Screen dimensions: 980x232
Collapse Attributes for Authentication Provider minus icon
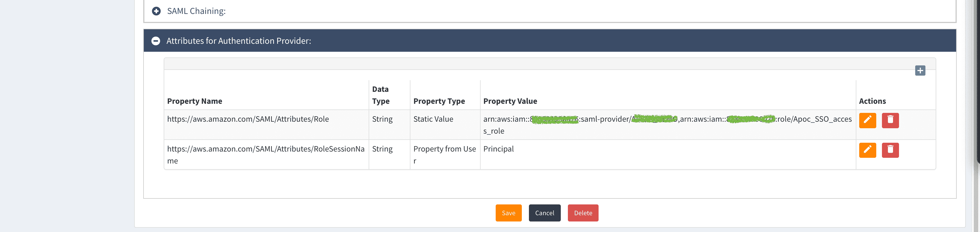155,41
